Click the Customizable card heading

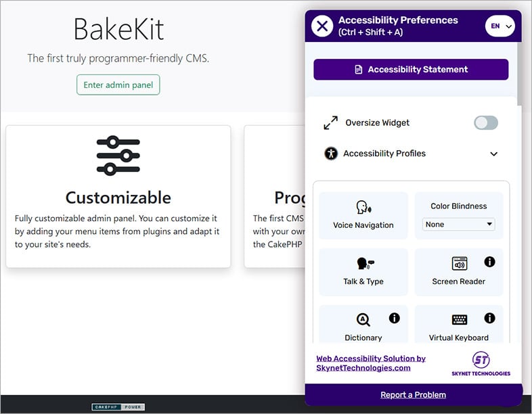[x=118, y=198]
